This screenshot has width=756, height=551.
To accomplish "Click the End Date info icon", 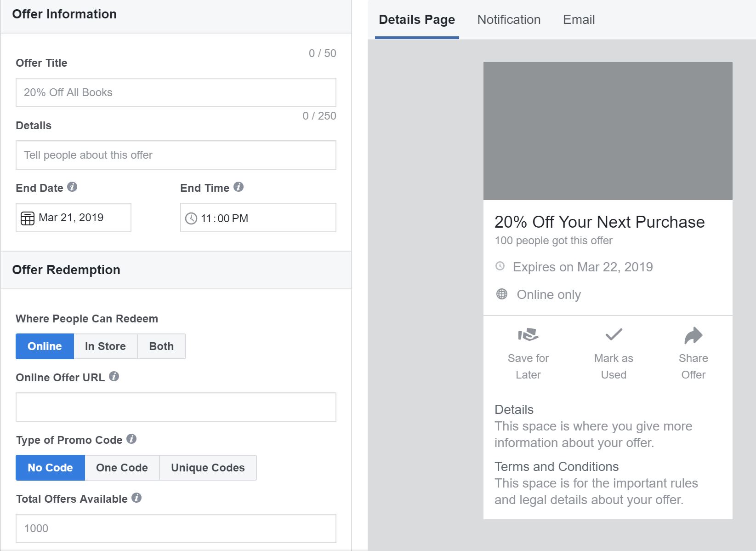I will tap(72, 187).
